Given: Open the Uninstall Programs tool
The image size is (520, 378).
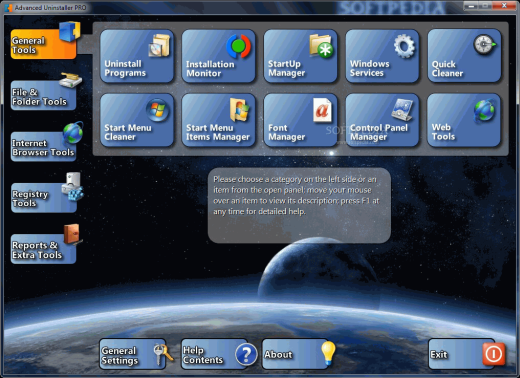Looking at the screenshot, I should pyautogui.click(x=137, y=56).
